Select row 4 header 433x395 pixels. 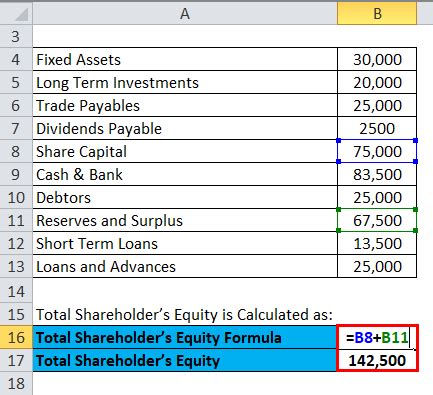[16, 59]
